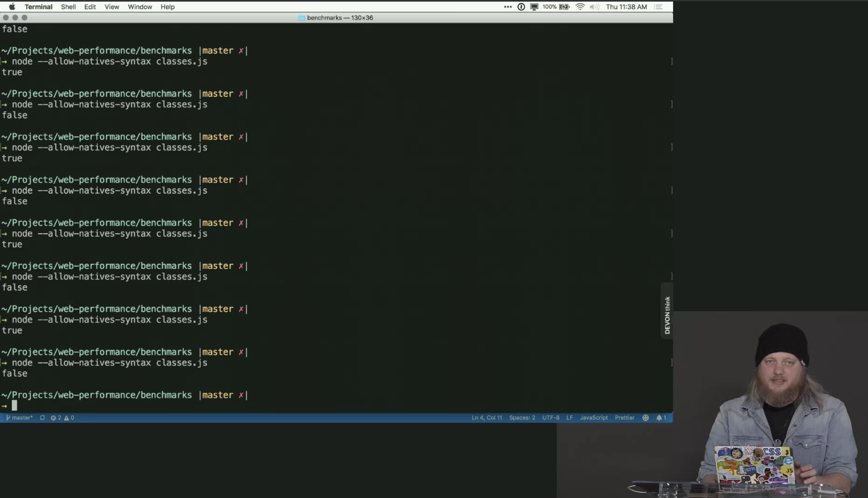Change JavaScript language mode
This screenshot has height=498, width=868.
594,418
